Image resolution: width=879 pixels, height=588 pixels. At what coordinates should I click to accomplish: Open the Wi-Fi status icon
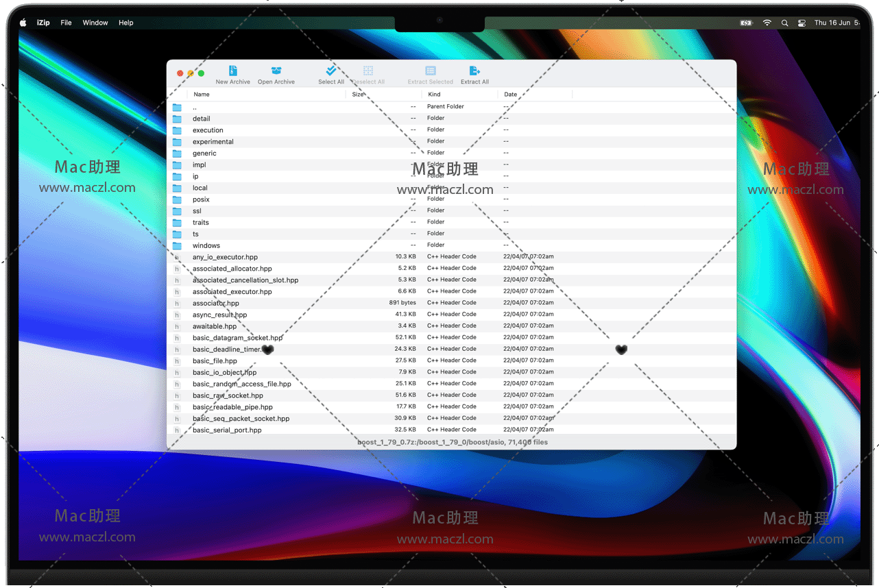767,23
